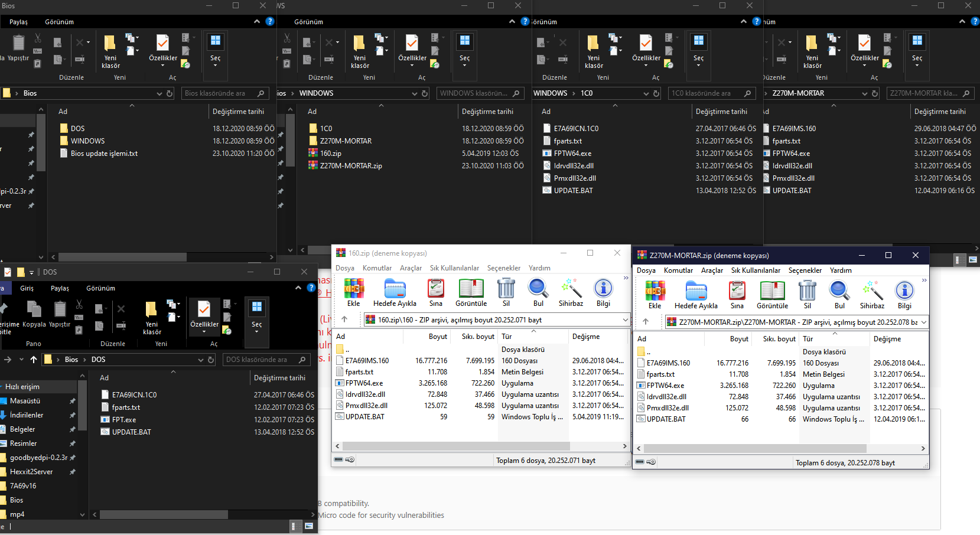The width and height of the screenshot is (980, 535).
Task: Click search box in DOS Explorer window
Action: click(266, 360)
